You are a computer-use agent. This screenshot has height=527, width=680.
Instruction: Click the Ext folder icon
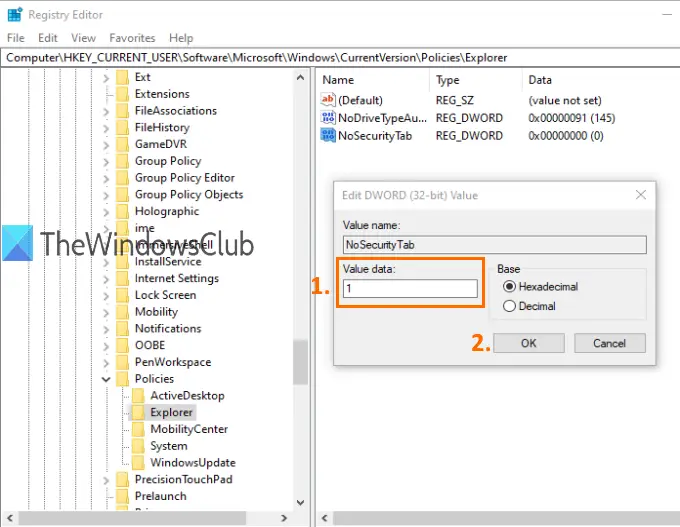(x=123, y=77)
